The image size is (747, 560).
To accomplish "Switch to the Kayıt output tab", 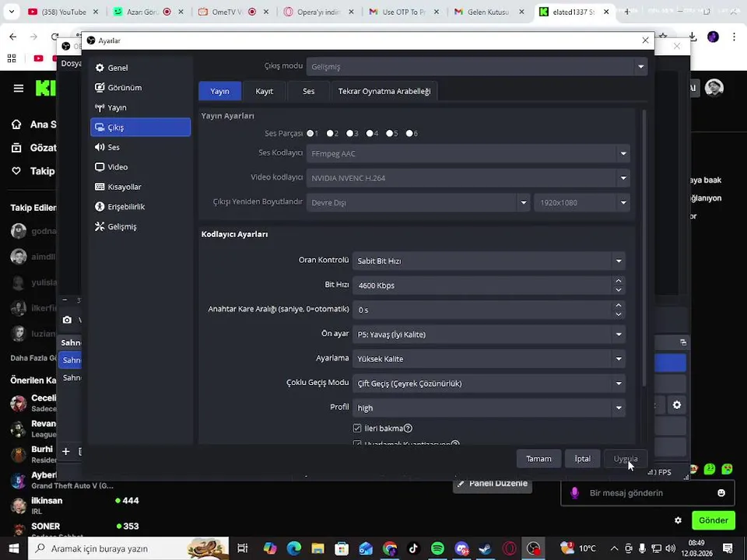I will click(x=264, y=91).
